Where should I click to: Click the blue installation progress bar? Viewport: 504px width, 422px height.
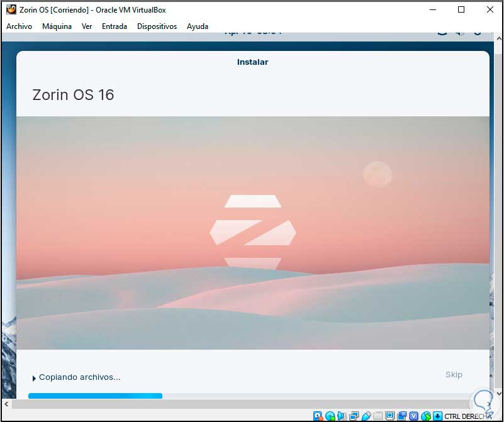click(95, 396)
